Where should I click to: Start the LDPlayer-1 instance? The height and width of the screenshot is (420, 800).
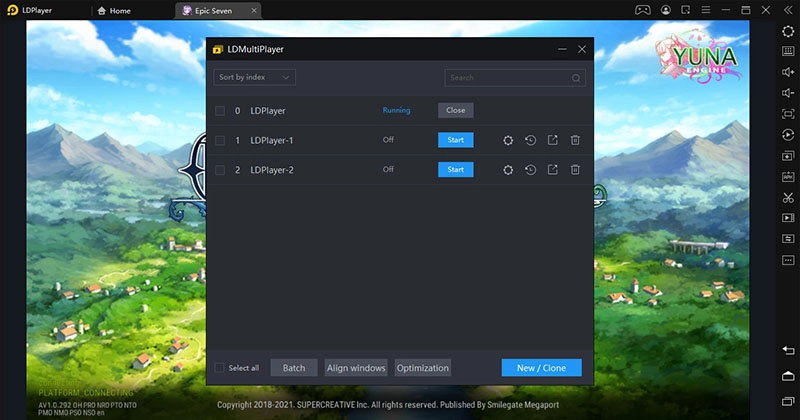(456, 140)
